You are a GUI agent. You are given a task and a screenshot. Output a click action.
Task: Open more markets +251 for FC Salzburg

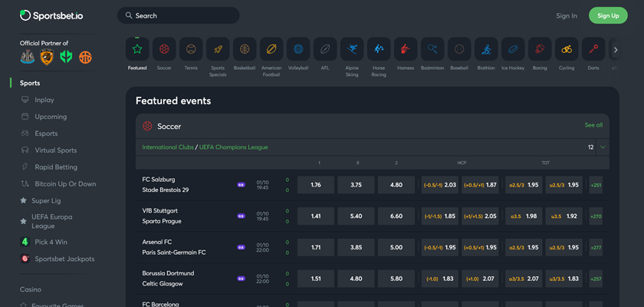[x=596, y=185]
